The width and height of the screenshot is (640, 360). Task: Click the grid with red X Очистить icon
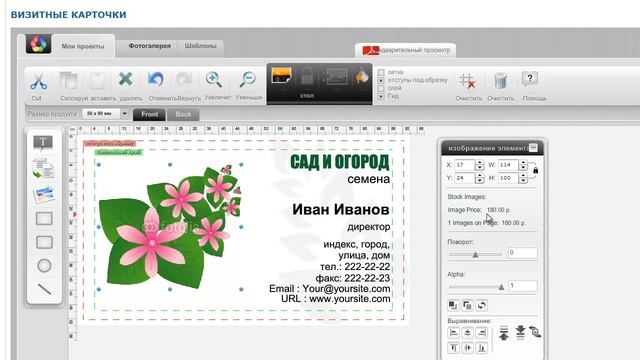pos(467,81)
